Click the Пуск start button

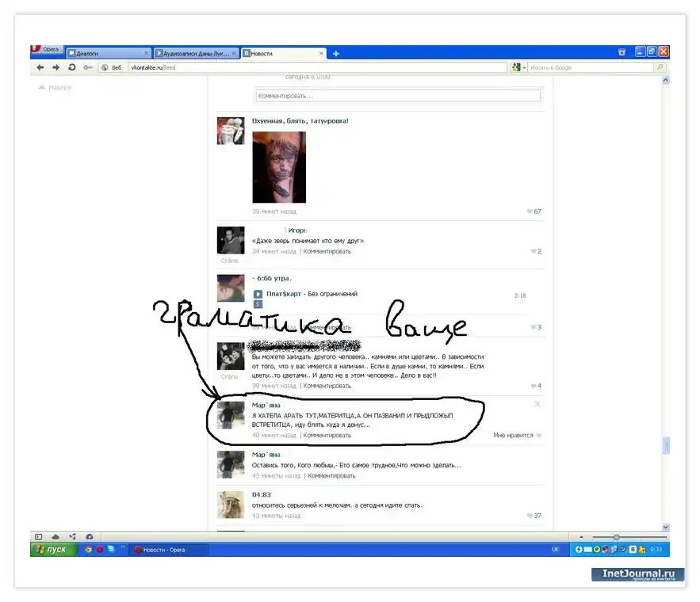(x=53, y=549)
